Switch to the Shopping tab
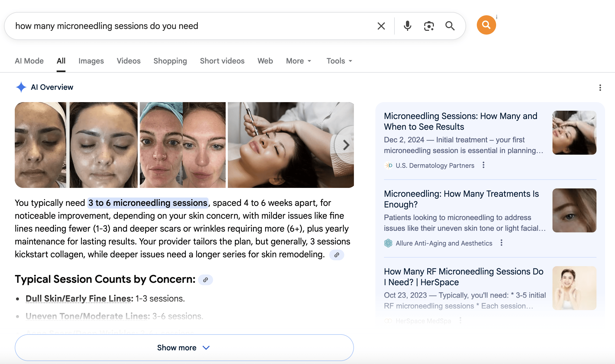The width and height of the screenshot is (615, 364). [x=170, y=61]
